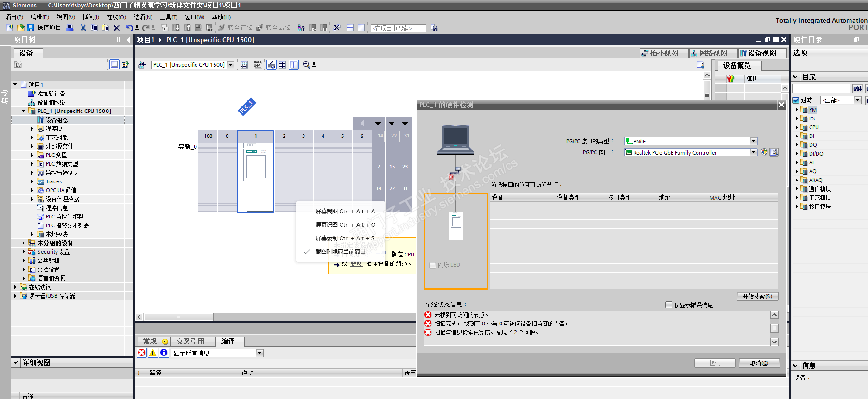The width and height of the screenshot is (868, 399).
Task: Expand the CPU catalog folder
Action: [x=797, y=127]
